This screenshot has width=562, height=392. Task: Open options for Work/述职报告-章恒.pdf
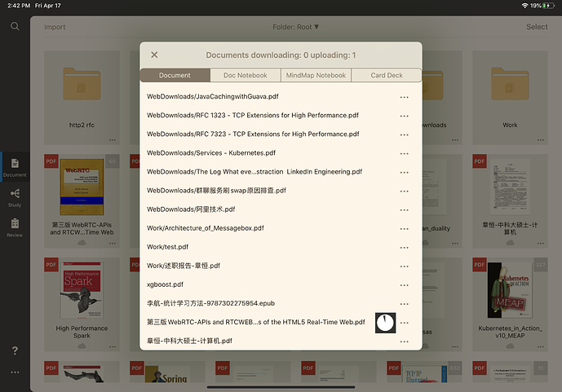[x=405, y=266]
